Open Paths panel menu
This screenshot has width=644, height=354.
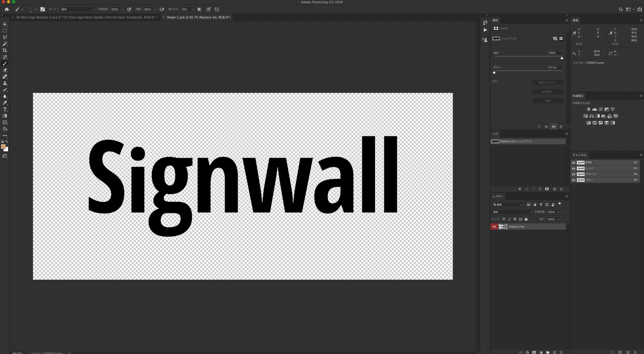[x=567, y=134]
